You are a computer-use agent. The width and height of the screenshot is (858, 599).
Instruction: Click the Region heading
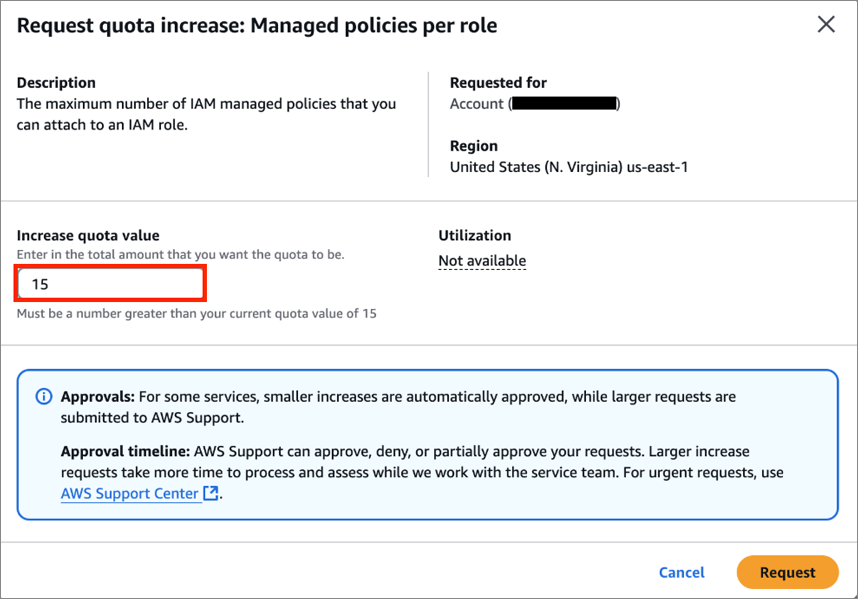(x=473, y=146)
